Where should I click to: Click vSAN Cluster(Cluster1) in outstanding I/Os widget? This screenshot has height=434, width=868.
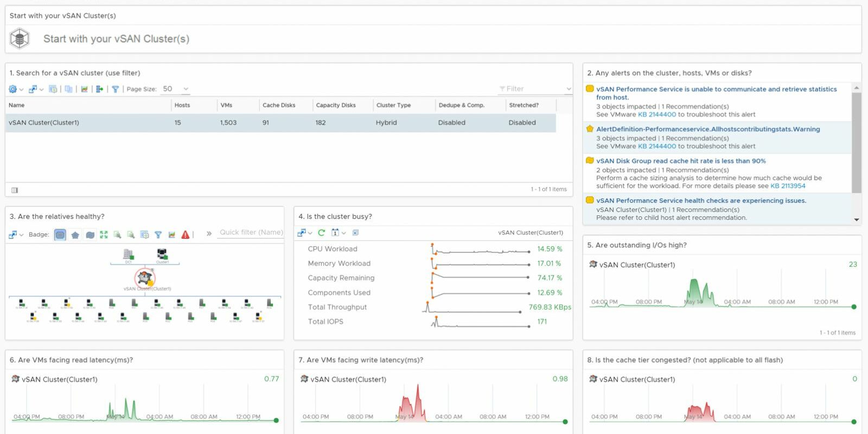(x=637, y=265)
